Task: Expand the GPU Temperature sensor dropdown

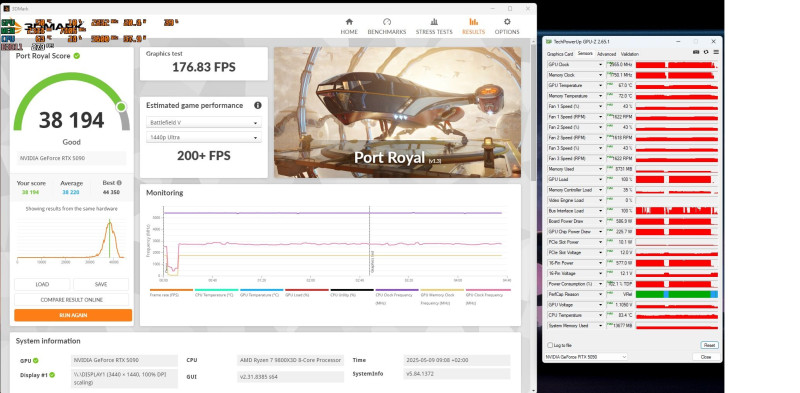Action: coord(601,85)
